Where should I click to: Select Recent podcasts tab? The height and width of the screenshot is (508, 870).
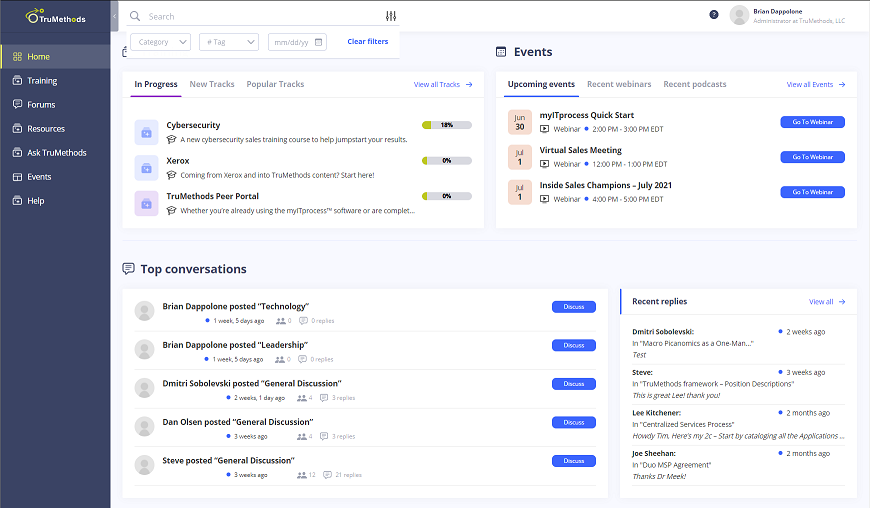(x=695, y=84)
